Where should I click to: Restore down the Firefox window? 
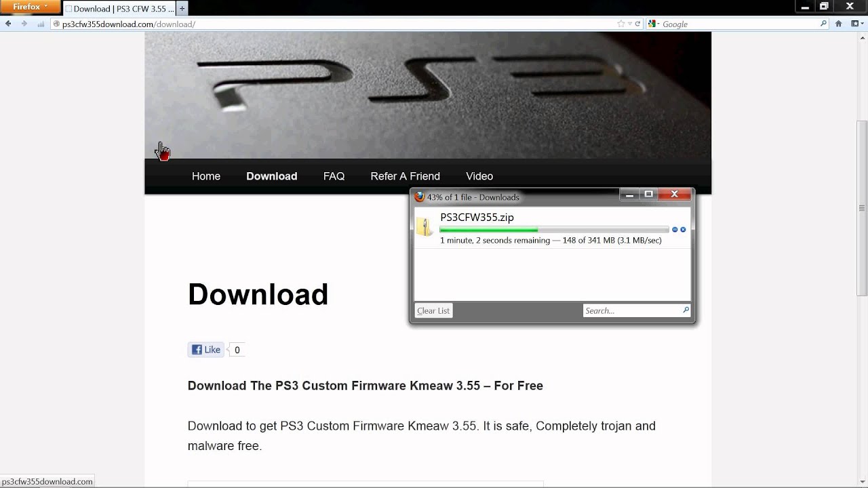coord(824,6)
